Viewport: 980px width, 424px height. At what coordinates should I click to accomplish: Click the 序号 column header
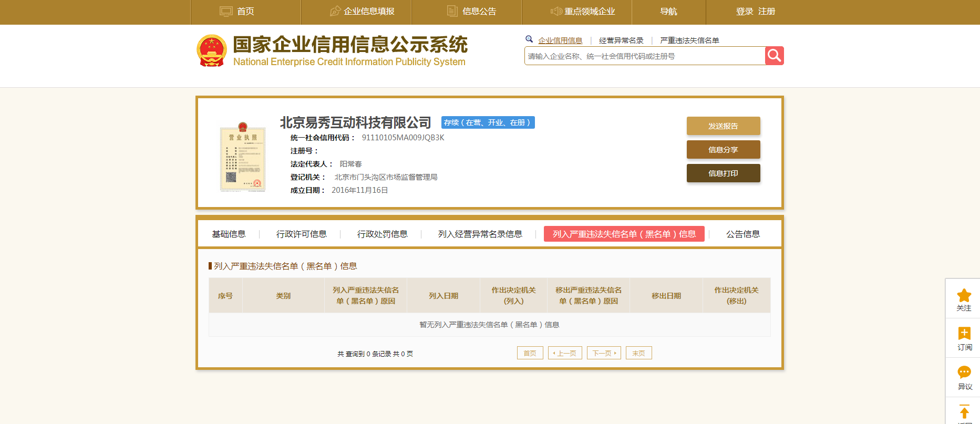pyautogui.click(x=225, y=296)
